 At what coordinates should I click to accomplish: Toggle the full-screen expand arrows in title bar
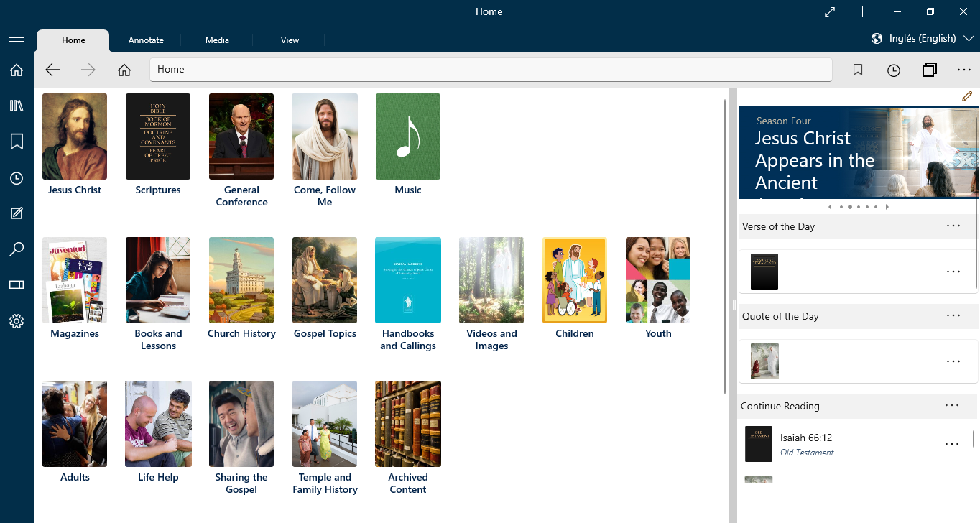pos(830,11)
